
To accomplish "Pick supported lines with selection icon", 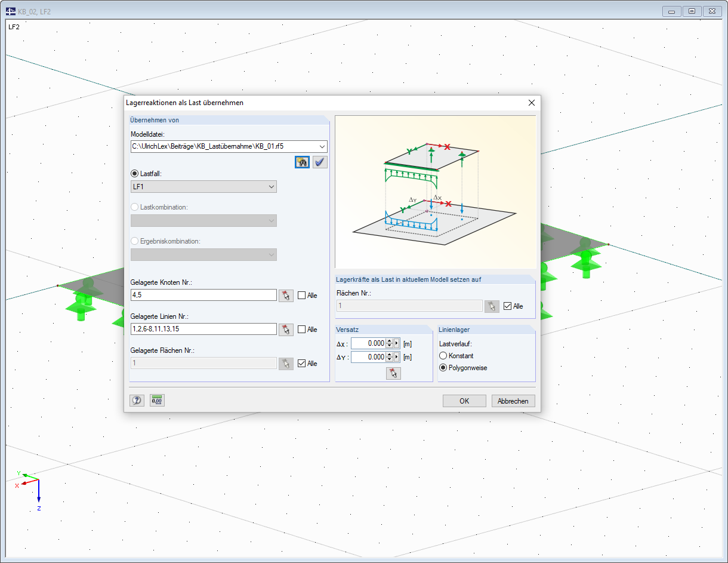I will point(286,330).
